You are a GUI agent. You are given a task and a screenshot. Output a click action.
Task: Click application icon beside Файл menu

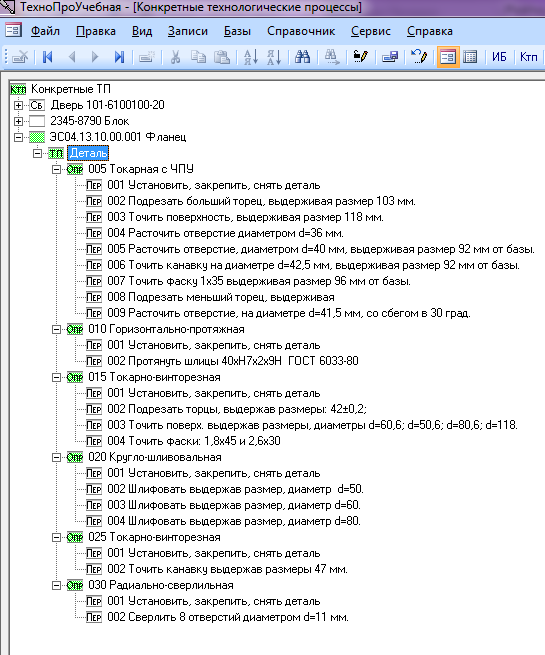pos(13,30)
